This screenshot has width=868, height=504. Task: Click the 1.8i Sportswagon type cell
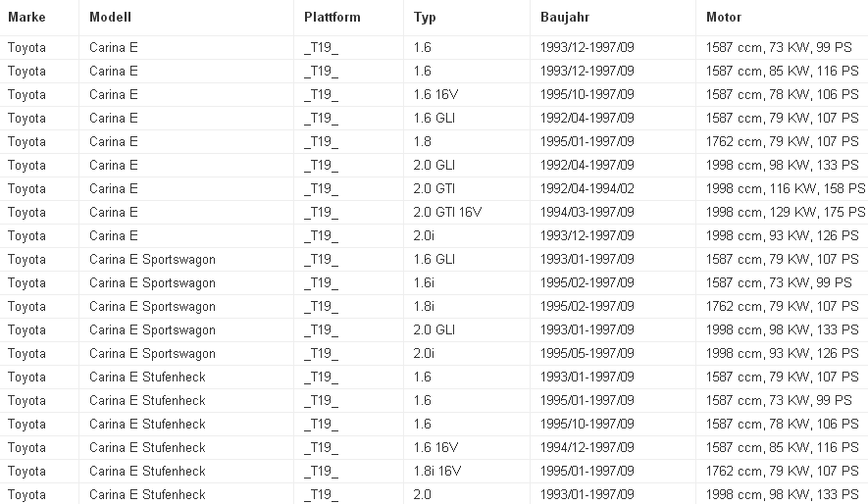(425, 306)
